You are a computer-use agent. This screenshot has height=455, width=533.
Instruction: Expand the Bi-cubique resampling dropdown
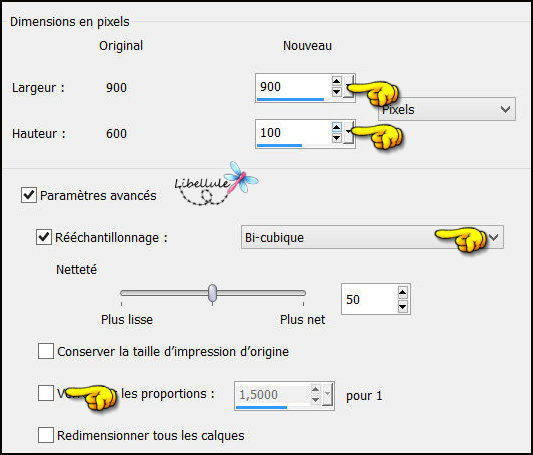tap(372, 237)
